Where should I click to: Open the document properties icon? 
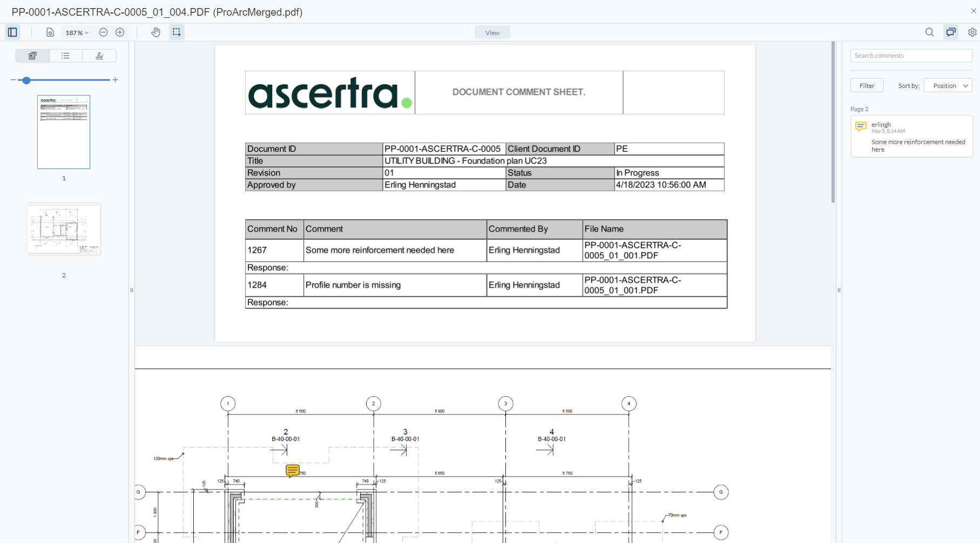pyautogui.click(x=50, y=32)
